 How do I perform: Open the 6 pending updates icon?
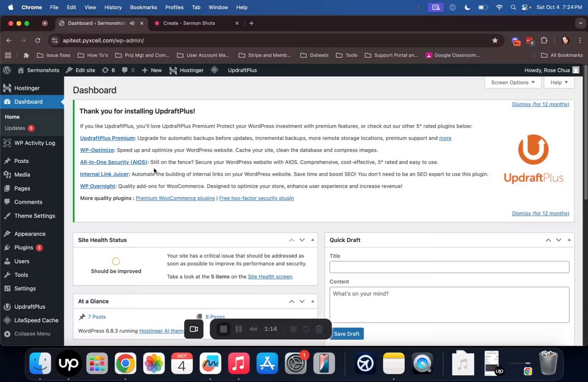coord(108,70)
